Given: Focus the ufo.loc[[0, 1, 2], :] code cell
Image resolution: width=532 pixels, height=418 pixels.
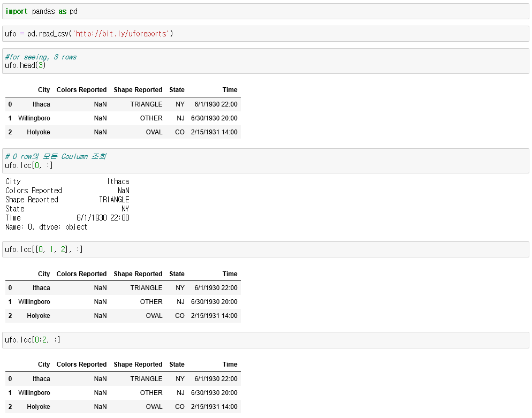Looking at the screenshot, I should click(x=265, y=249).
